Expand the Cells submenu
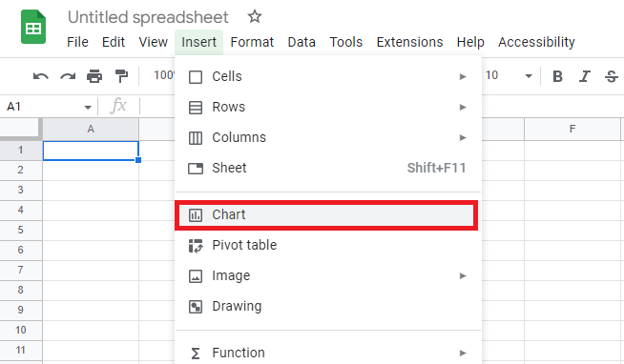Viewport: 624px width, 364px height. (x=328, y=76)
